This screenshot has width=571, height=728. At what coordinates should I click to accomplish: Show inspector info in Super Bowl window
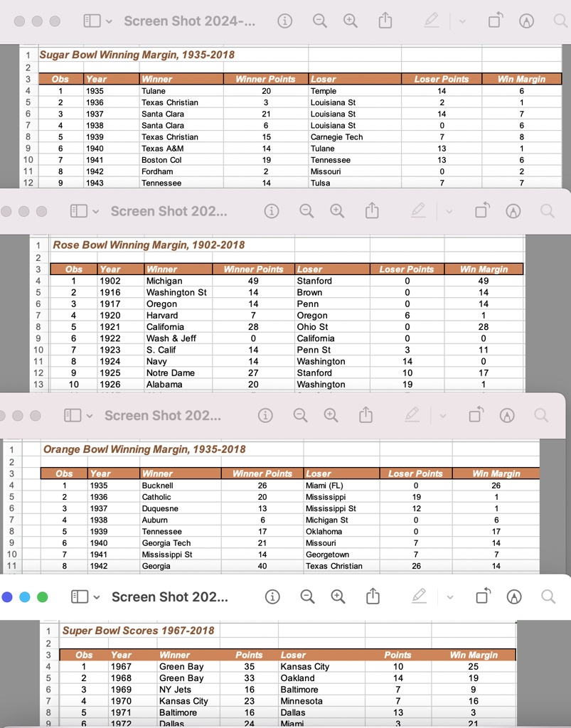pos(272,596)
